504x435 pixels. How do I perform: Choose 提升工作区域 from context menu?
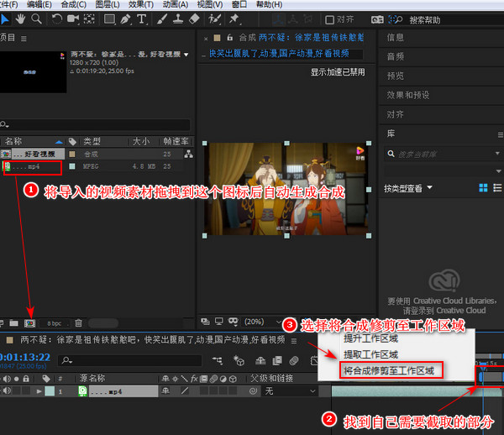(371, 338)
